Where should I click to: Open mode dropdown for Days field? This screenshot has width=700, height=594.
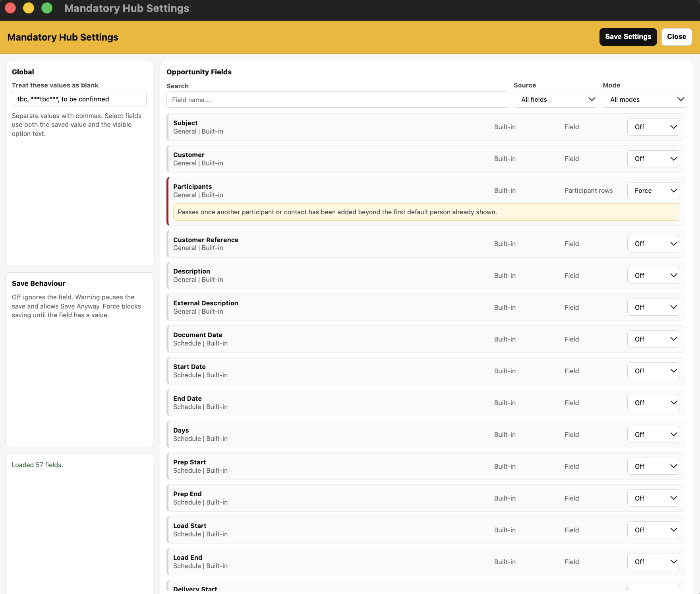[x=654, y=435]
